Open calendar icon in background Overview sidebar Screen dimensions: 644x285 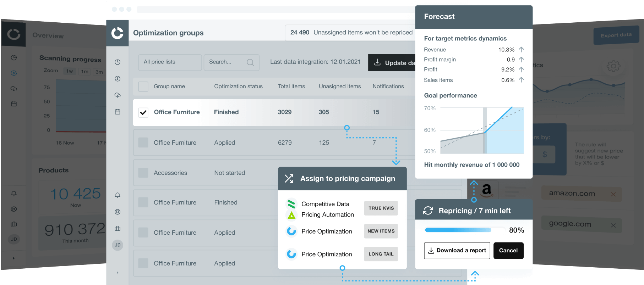[x=14, y=104]
